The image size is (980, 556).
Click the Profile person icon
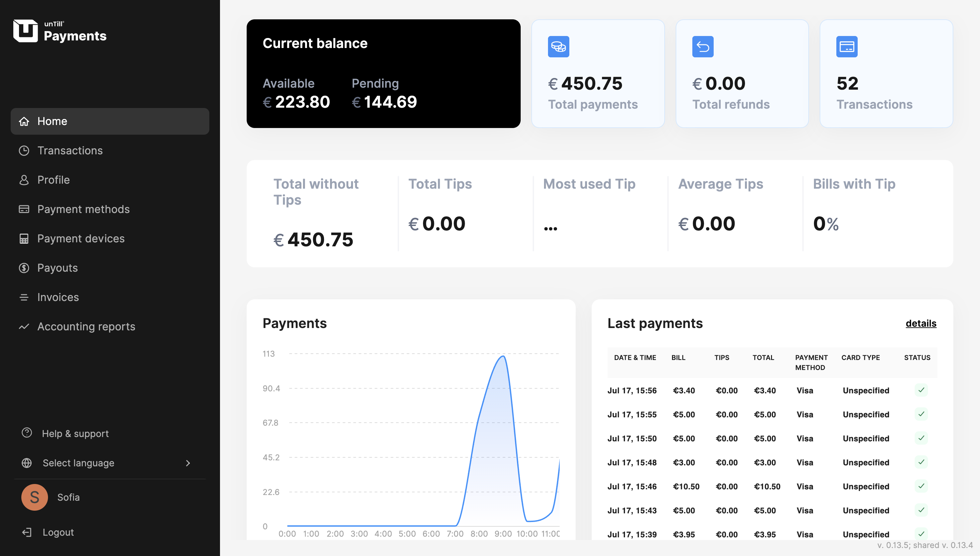tap(24, 180)
